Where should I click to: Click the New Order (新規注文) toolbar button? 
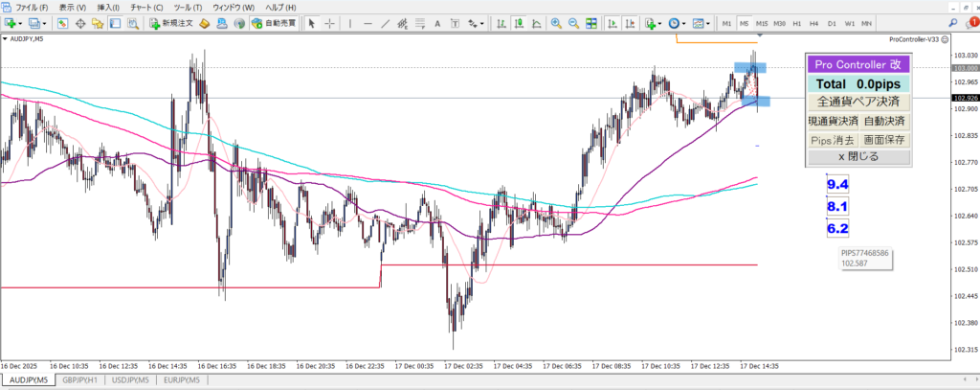point(170,23)
